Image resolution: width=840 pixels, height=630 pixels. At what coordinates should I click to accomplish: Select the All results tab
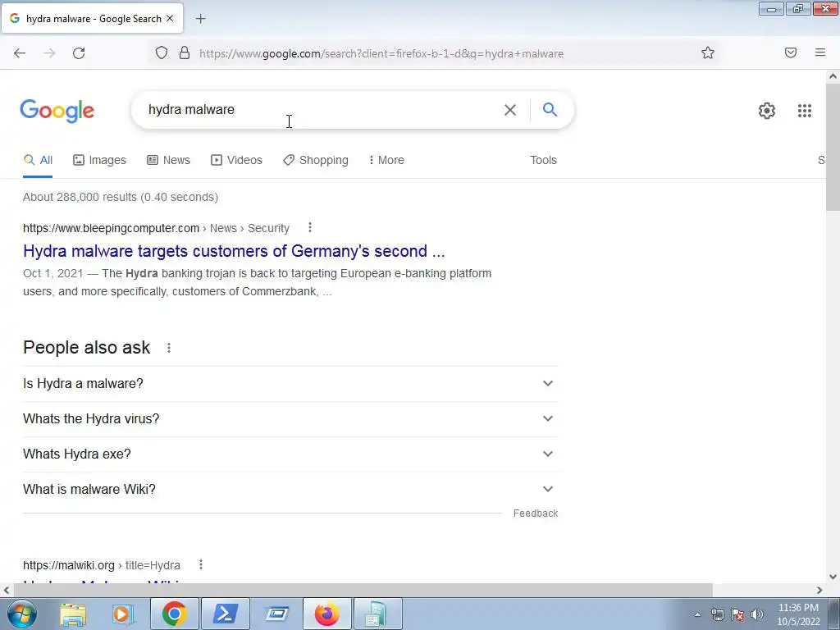click(x=38, y=160)
